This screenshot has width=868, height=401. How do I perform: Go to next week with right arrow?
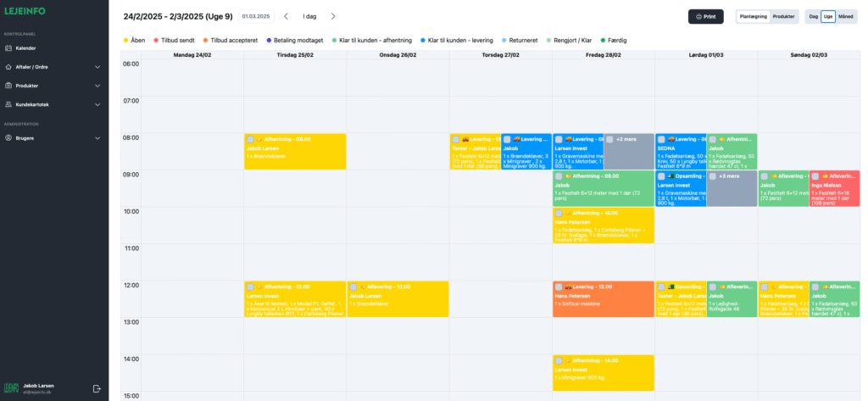[x=333, y=17]
